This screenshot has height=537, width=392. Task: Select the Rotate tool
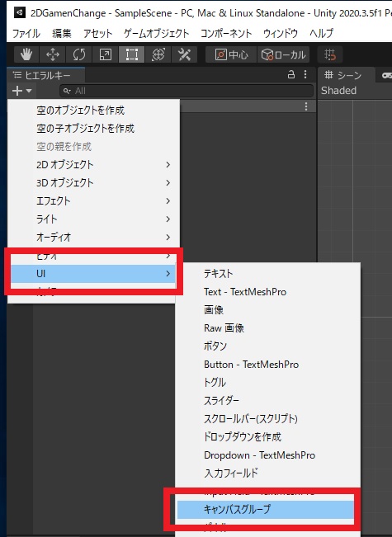78,54
